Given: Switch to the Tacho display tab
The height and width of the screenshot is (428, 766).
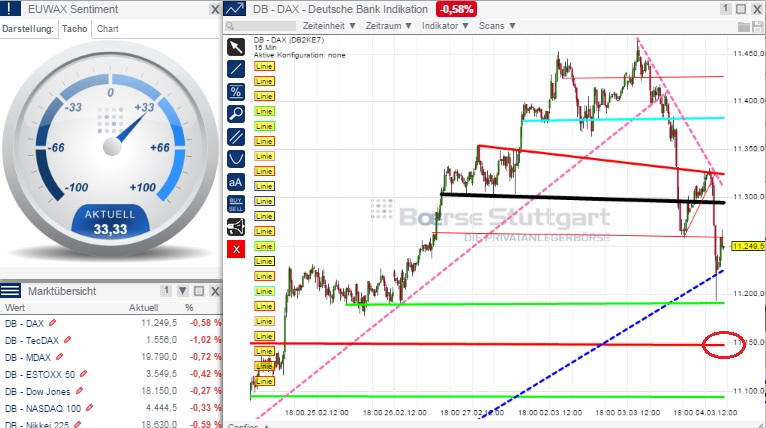Looking at the screenshot, I should click(75, 29).
